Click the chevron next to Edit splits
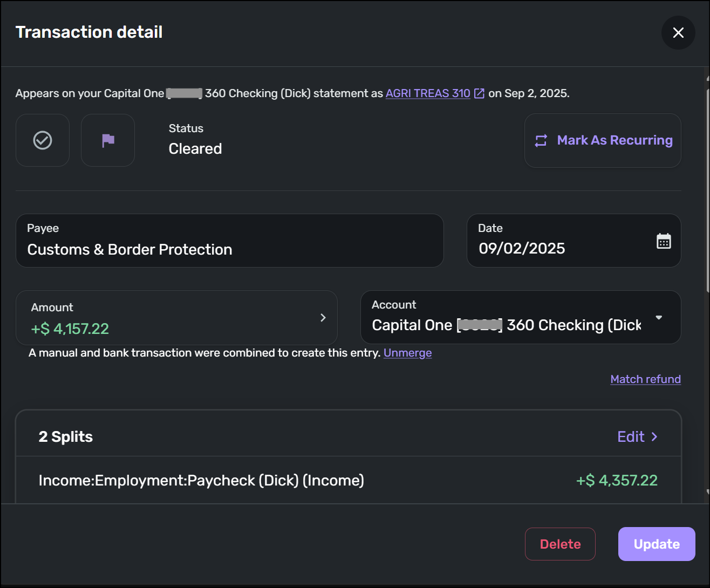710x588 pixels. pyautogui.click(x=654, y=437)
